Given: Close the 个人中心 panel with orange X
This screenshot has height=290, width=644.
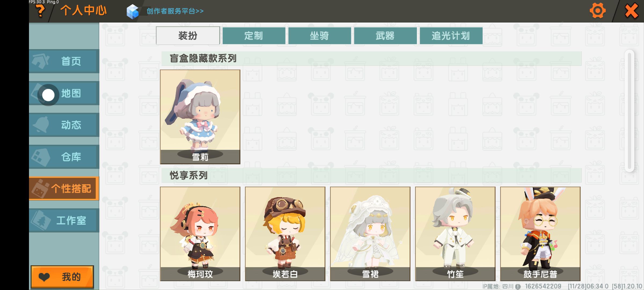Looking at the screenshot, I should click(631, 11).
